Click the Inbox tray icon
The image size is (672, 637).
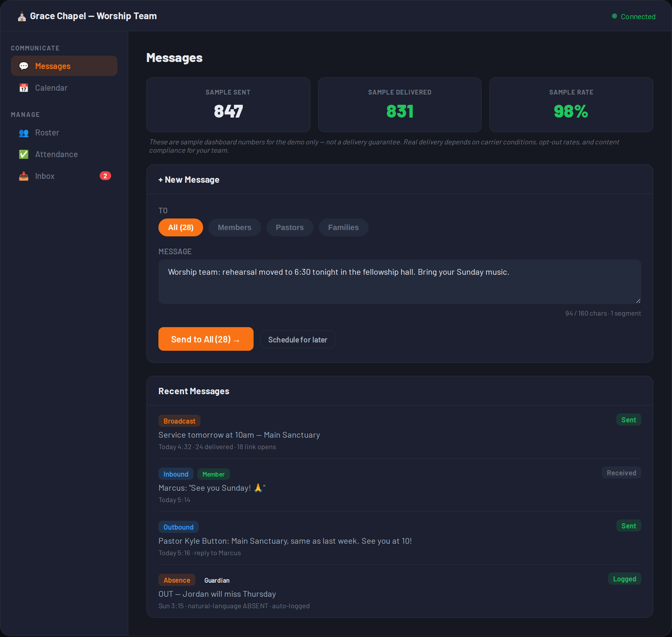(x=24, y=176)
